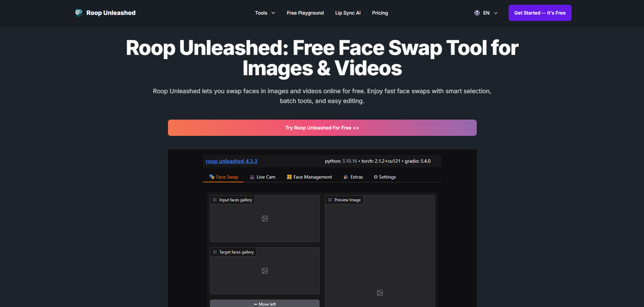Switch to the Live Cam tab
The height and width of the screenshot is (307, 644).
click(262, 177)
